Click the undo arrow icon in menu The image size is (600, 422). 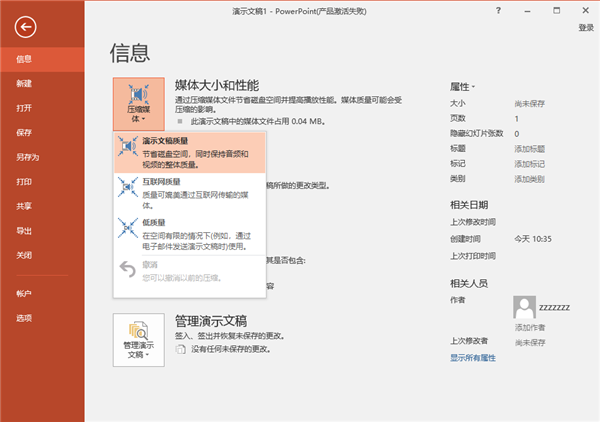click(x=128, y=269)
